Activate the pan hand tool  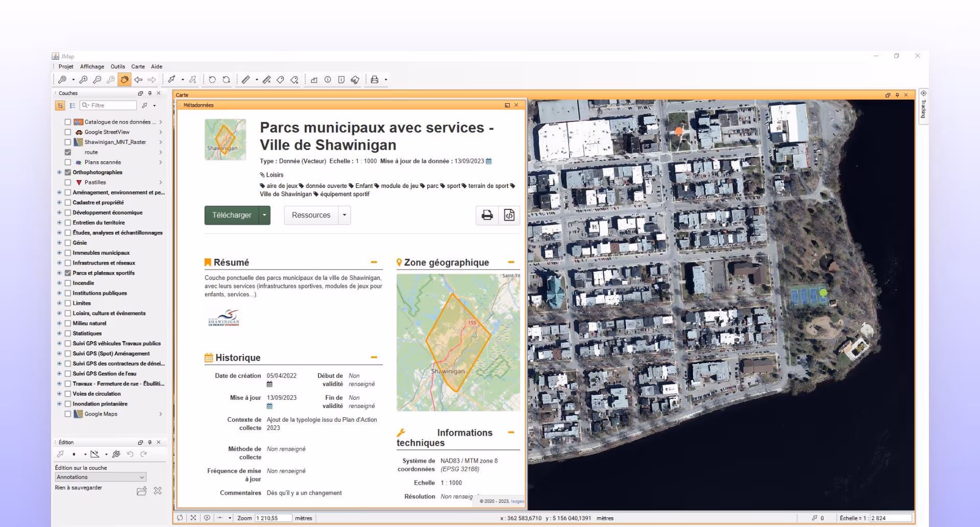coord(125,80)
